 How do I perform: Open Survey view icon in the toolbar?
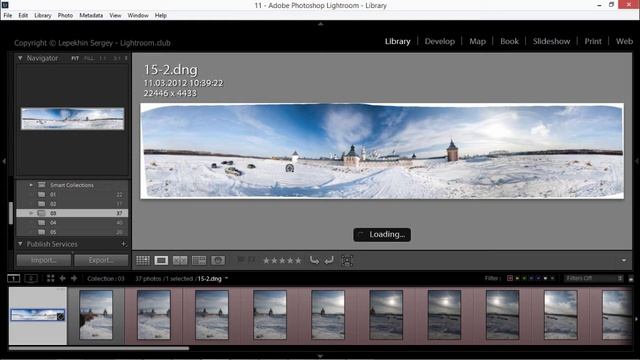click(x=199, y=260)
